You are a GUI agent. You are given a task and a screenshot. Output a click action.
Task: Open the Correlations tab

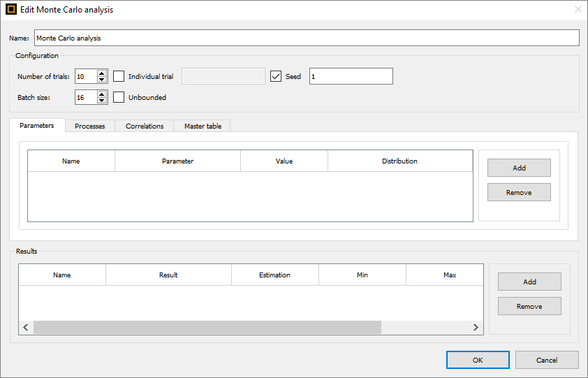145,126
